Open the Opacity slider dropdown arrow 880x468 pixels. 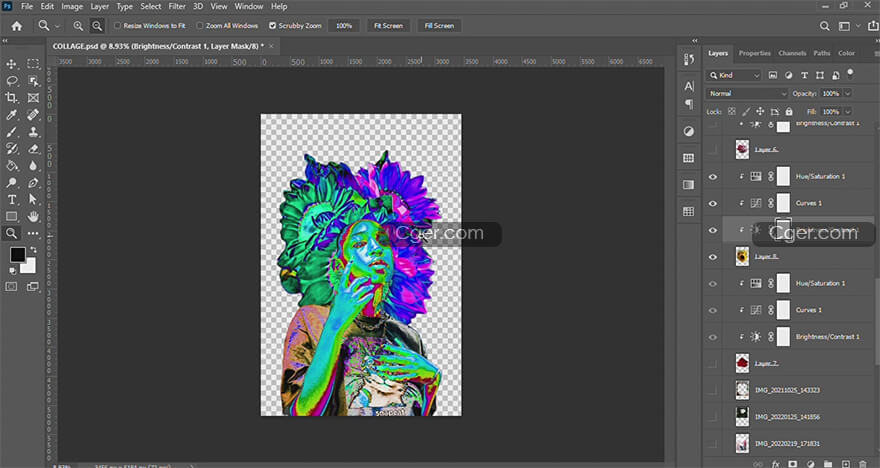847,94
